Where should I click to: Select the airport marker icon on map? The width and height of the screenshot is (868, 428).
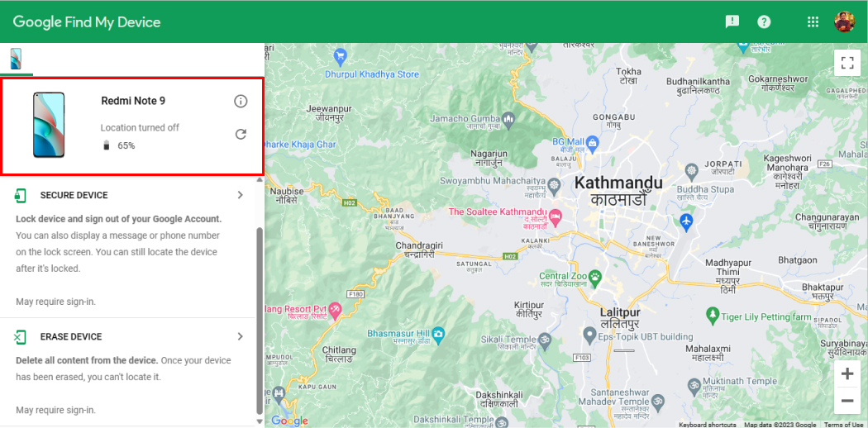click(686, 221)
